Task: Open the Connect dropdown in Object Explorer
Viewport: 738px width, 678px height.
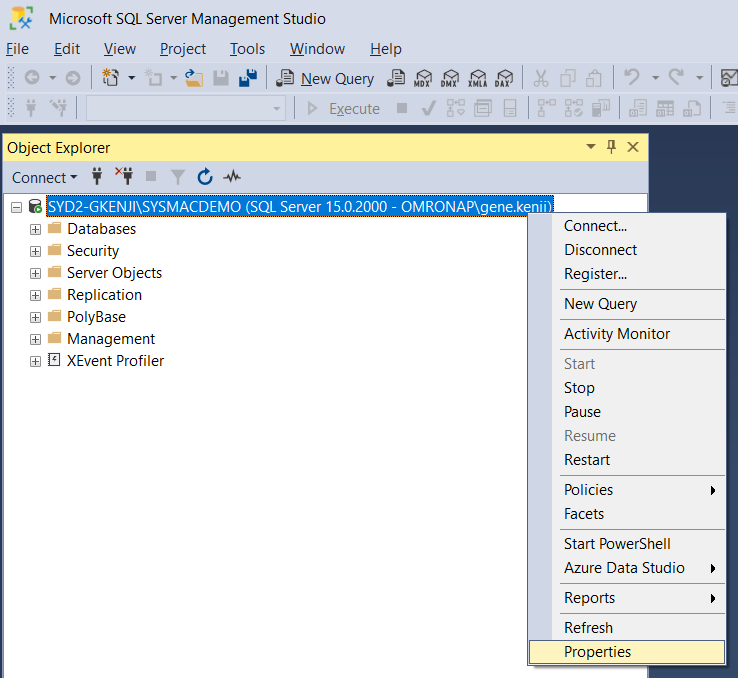Action: [44, 177]
